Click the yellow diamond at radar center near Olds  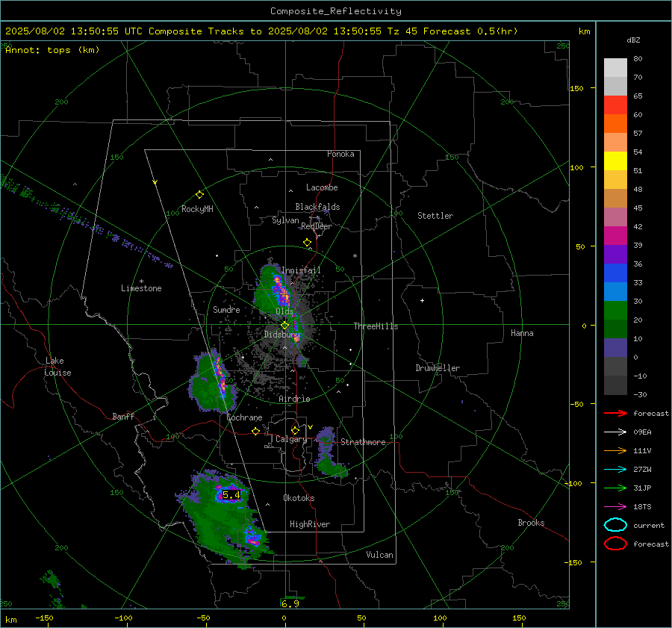coord(285,326)
